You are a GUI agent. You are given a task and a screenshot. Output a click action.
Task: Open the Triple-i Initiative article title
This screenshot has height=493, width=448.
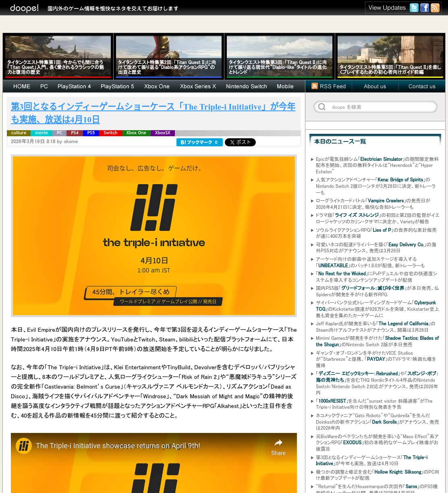point(153,113)
